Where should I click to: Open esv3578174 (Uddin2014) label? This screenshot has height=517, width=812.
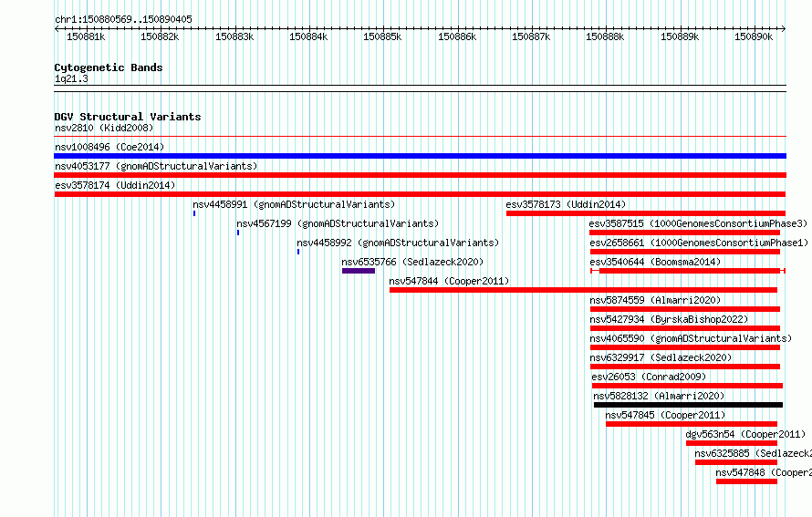point(115,185)
